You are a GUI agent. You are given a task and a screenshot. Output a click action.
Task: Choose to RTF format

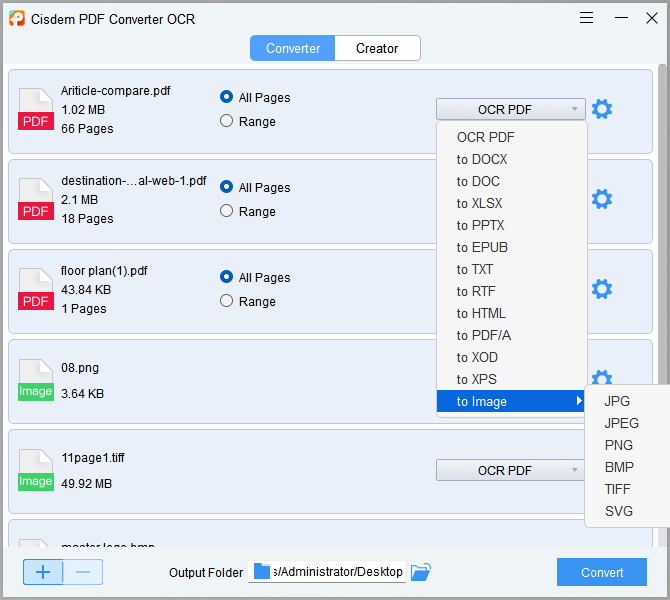coord(511,291)
